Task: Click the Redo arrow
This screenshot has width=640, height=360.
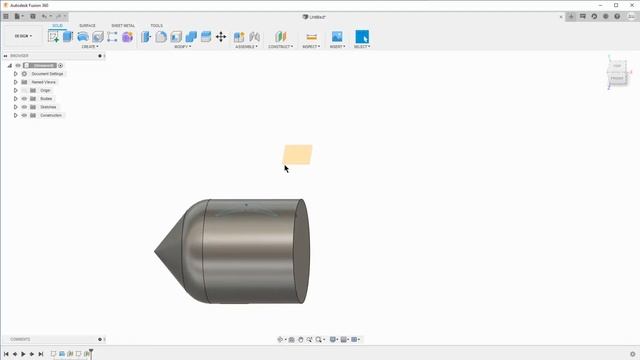Action: pyautogui.click(x=58, y=16)
